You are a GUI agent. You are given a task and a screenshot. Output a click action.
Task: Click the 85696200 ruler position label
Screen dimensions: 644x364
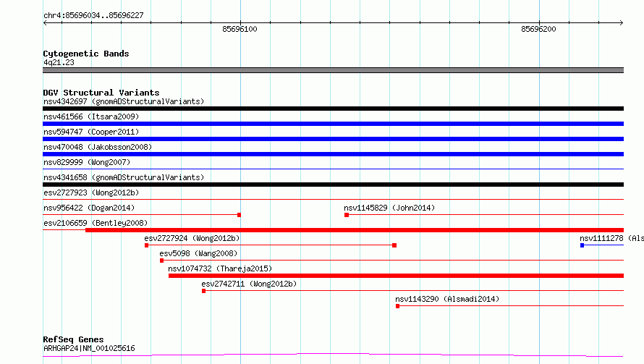pos(538,29)
